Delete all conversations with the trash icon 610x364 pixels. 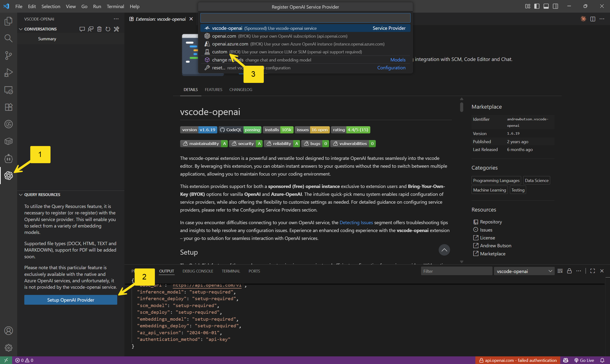click(x=99, y=29)
